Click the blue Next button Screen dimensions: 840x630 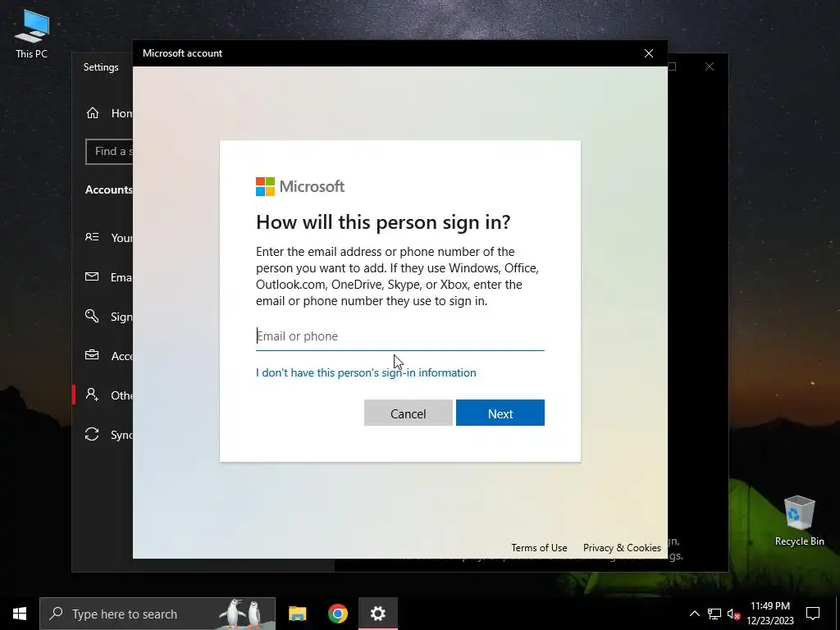click(500, 413)
